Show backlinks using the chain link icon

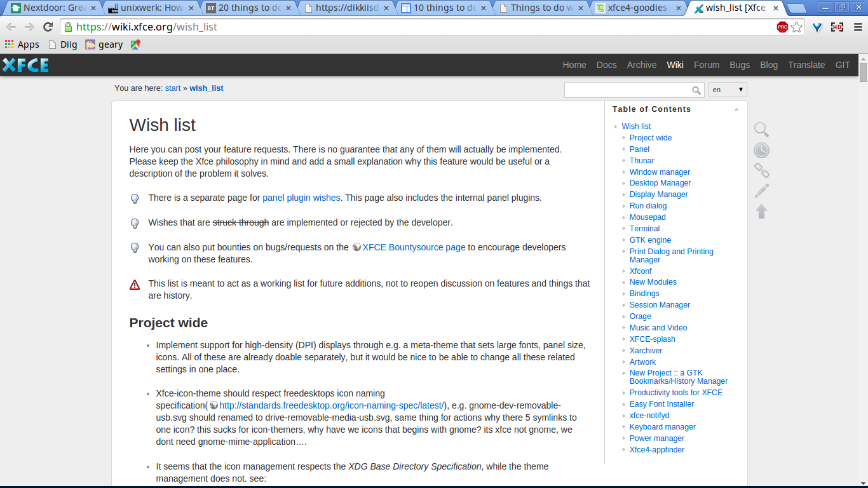[x=761, y=170]
